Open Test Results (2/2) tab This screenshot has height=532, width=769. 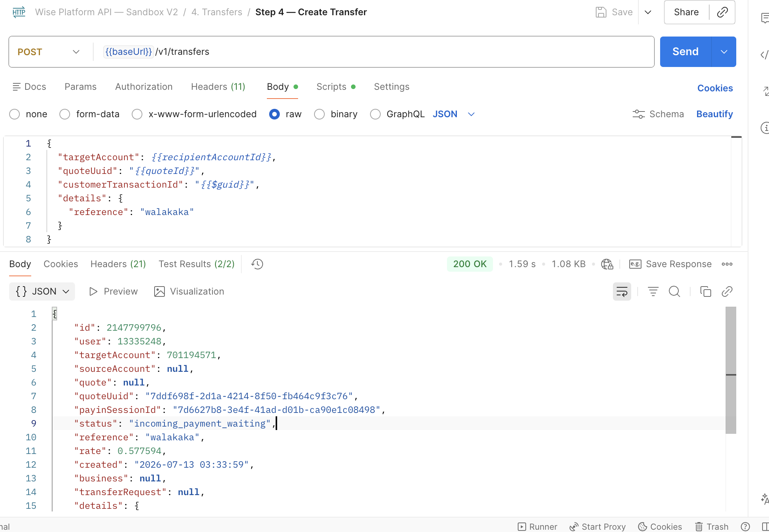[x=196, y=264]
